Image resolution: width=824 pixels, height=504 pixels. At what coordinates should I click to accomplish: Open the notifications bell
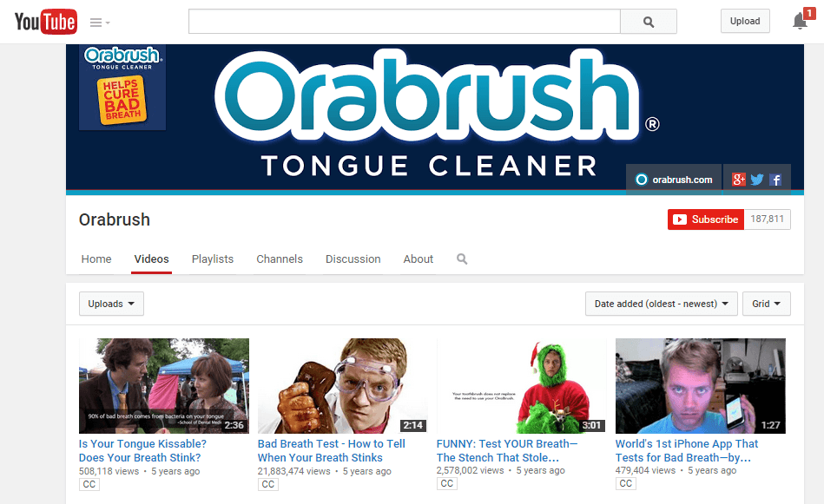(800, 21)
